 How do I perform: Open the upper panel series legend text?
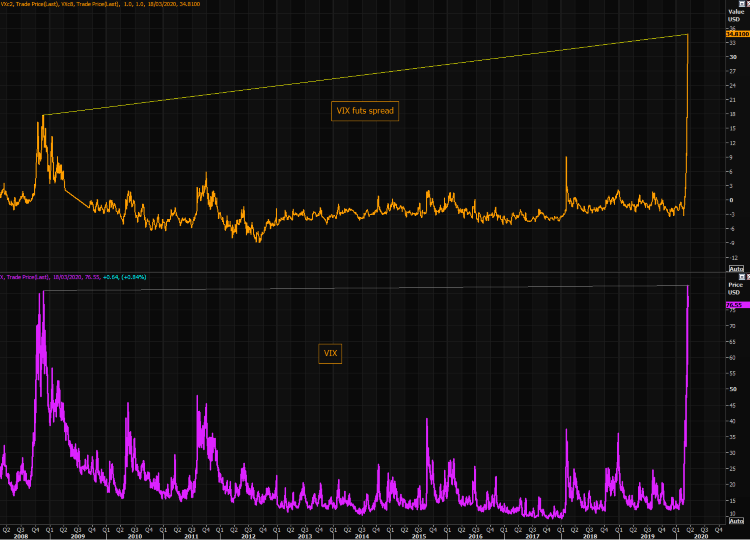[100, 4]
